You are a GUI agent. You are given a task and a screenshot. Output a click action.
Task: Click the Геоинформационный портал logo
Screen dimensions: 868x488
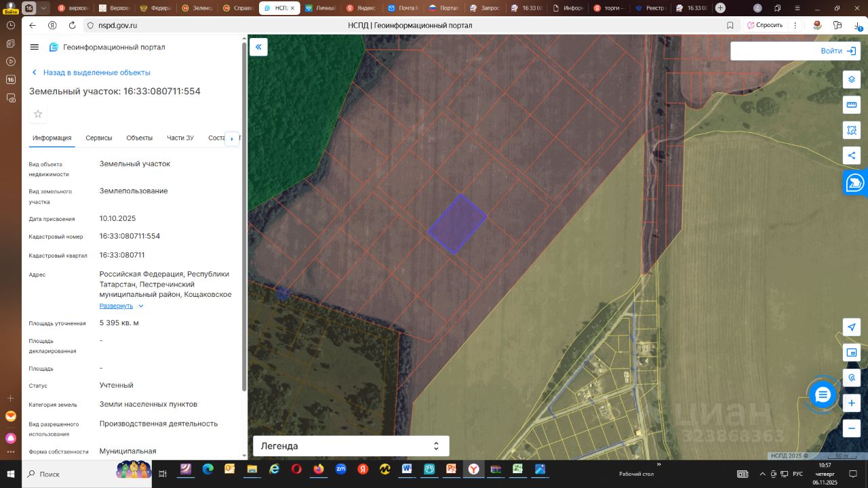tap(107, 47)
